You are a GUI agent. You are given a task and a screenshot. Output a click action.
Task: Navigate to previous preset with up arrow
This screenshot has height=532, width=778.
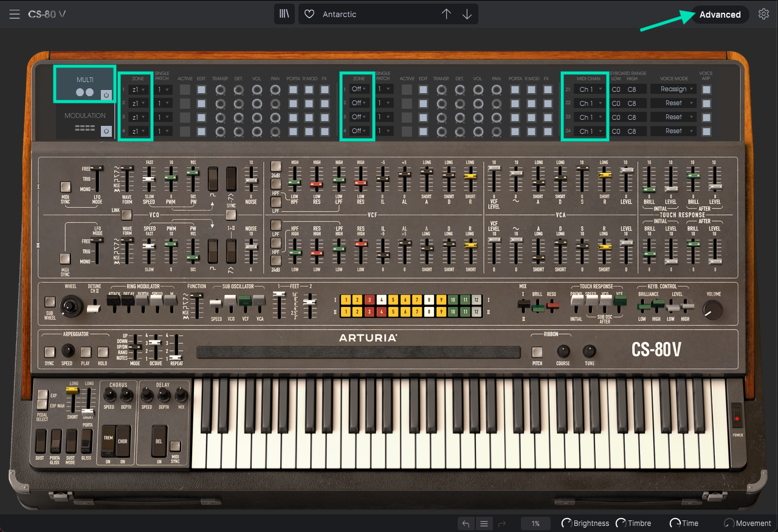tap(447, 13)
